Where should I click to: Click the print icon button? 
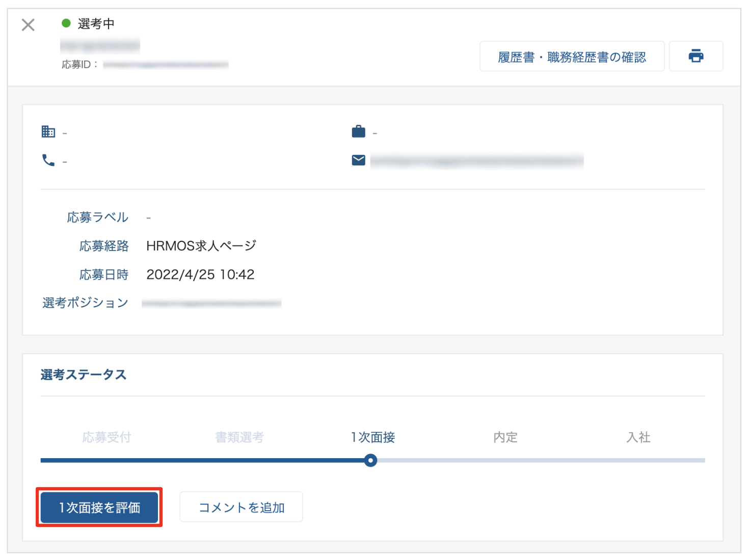click(695, 56)
